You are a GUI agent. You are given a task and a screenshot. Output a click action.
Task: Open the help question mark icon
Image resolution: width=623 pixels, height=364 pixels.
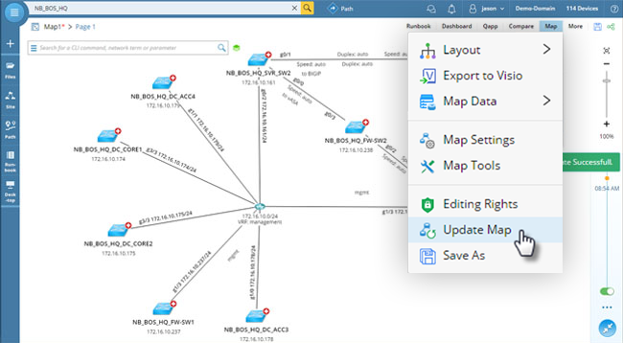[x=613, y=9]
